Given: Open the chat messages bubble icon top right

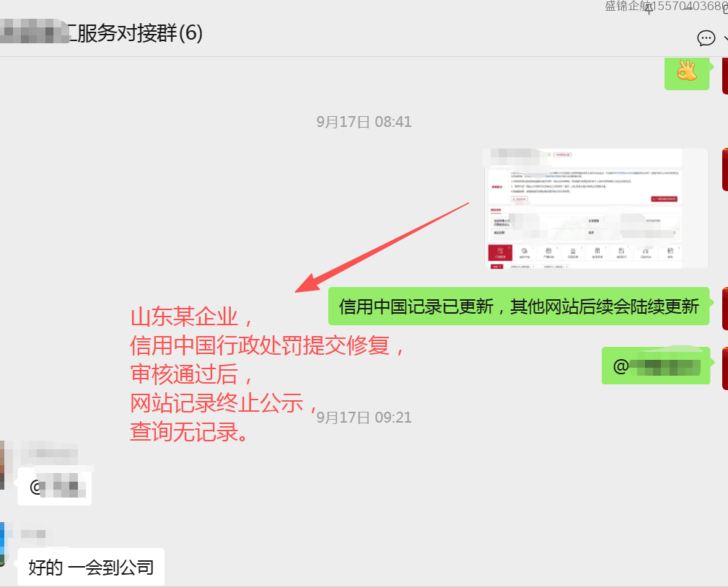Looking at the screenshot, I should pyautogui.click(x=706, y=37).
